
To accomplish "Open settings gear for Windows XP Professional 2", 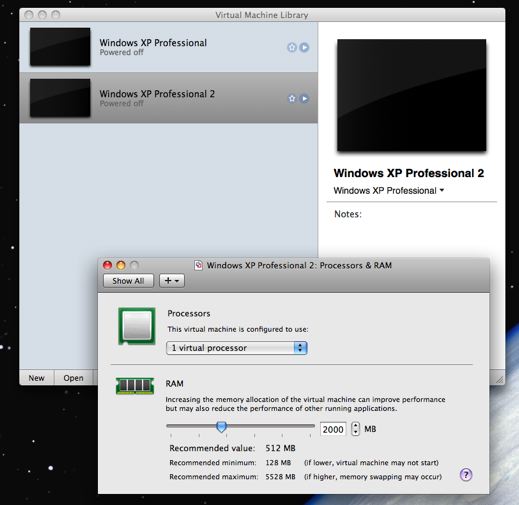I will point(292,98).
